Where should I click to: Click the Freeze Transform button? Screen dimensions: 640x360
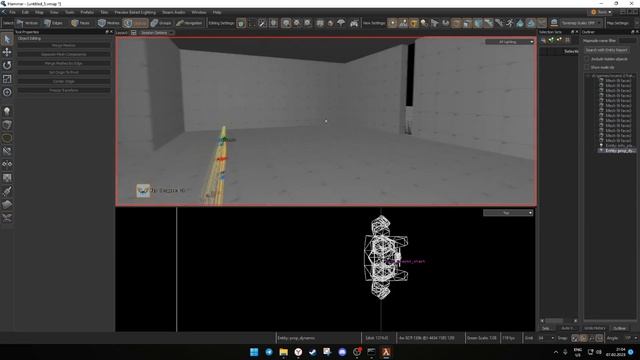click(64, 90)
